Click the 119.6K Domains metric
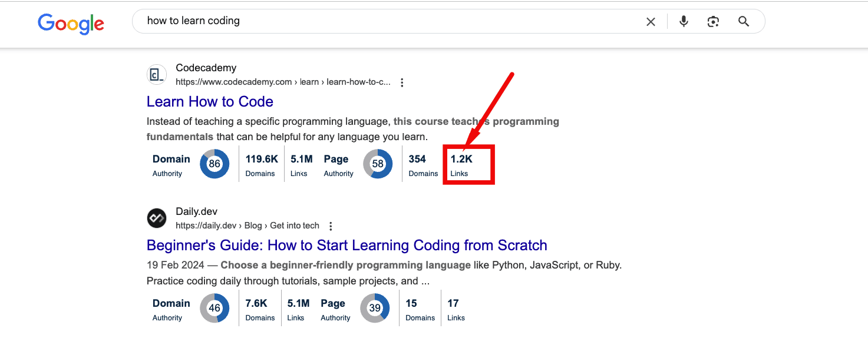The width and height of the screenshot is (868, 348). [261, 165]
